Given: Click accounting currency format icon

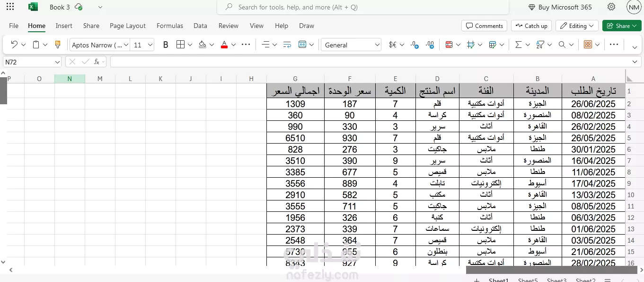Looking at the screenshot, I should pos(393,45).
